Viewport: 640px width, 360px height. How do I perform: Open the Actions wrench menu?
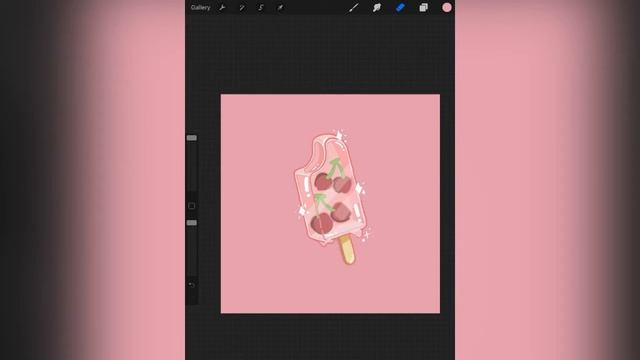(x=222, y=8)
